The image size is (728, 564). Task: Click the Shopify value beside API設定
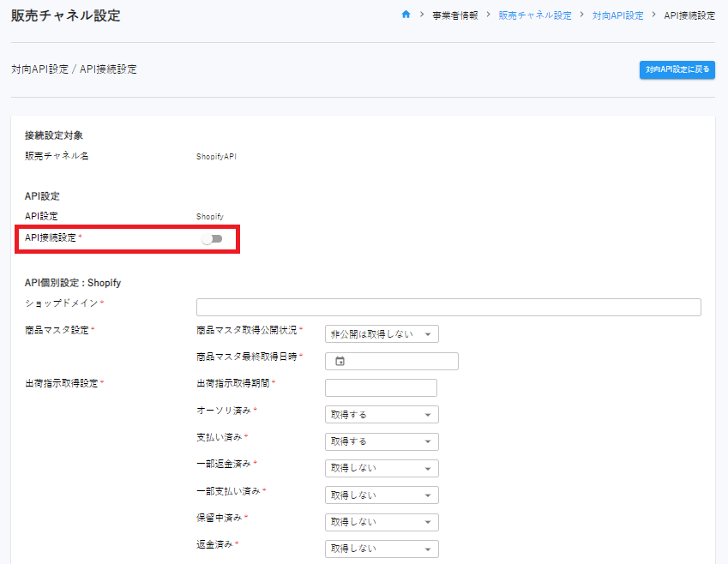coord(210,216)
